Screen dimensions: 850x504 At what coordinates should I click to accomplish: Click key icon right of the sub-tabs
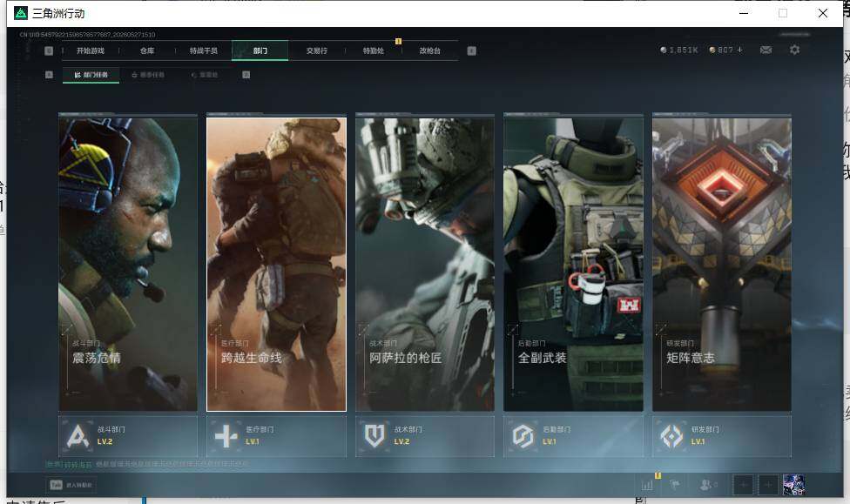coord(246,75)
